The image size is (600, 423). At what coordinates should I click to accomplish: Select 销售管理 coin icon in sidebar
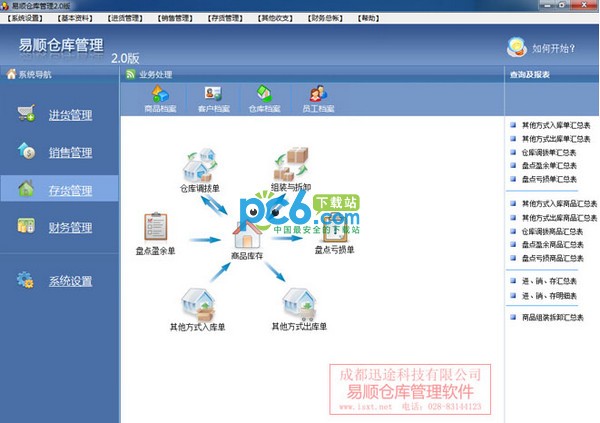coord(26,151)
